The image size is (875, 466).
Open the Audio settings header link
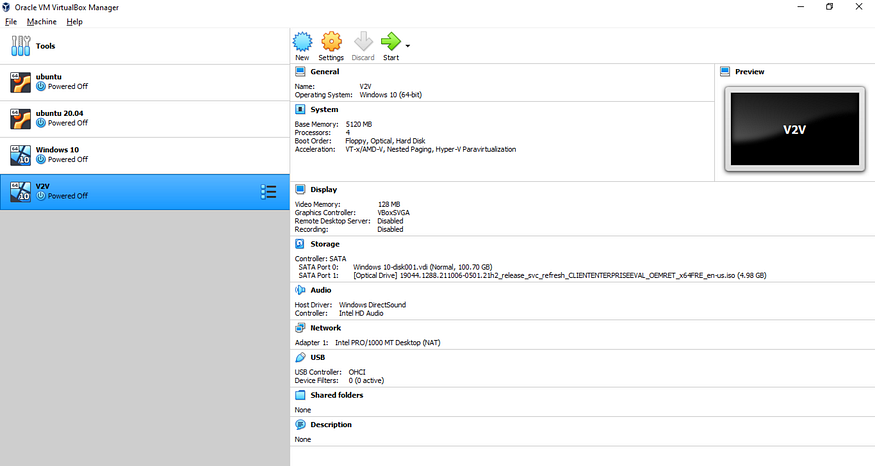tap(321, 290)
